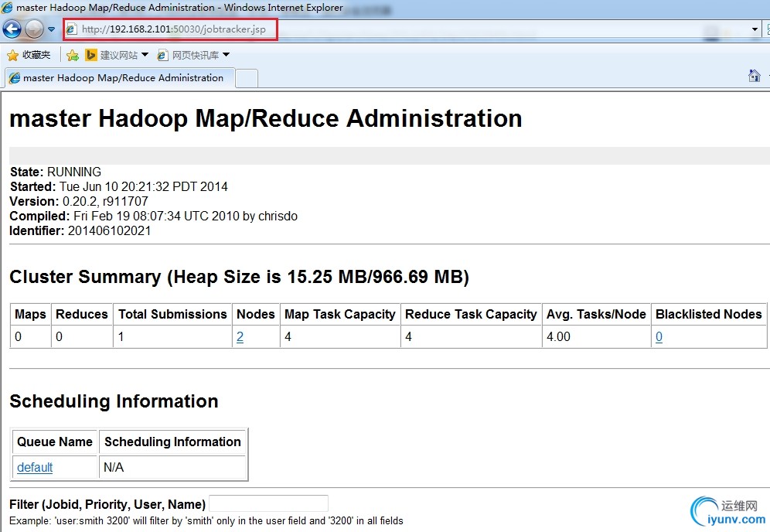Screen dimensions: 770x532
Task: Open the Blacklisted Nodes link 0
Action: (x=659, y=337)
